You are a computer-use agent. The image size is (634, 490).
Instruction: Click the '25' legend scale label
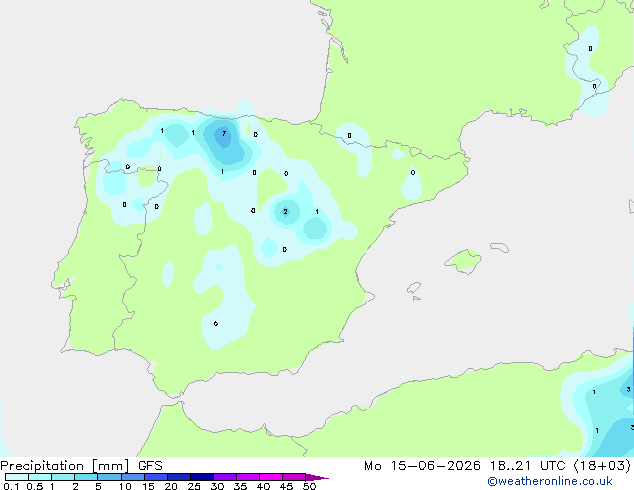click(x=194, y=486)
